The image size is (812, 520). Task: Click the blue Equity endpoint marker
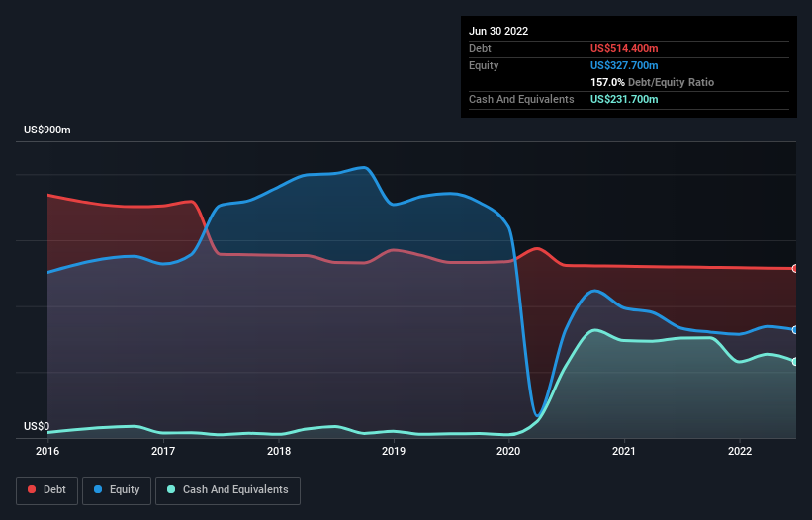(x=795, y=330)
